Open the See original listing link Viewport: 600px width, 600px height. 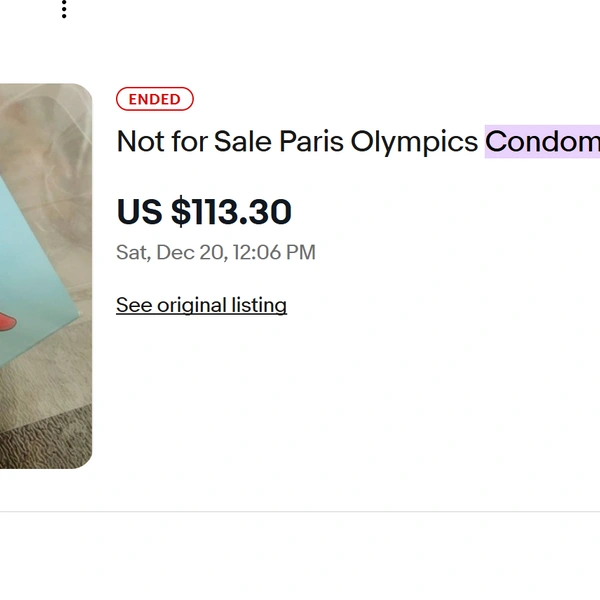click(x=201, y=305)
